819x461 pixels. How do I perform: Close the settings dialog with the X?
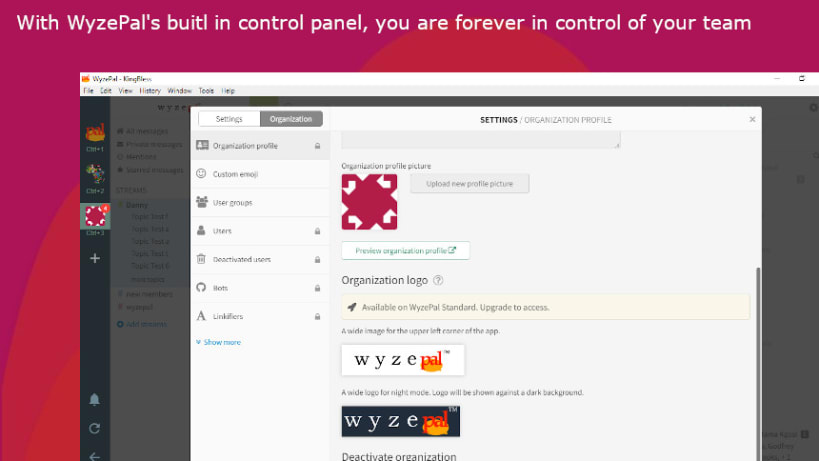[x=752, y=120]
